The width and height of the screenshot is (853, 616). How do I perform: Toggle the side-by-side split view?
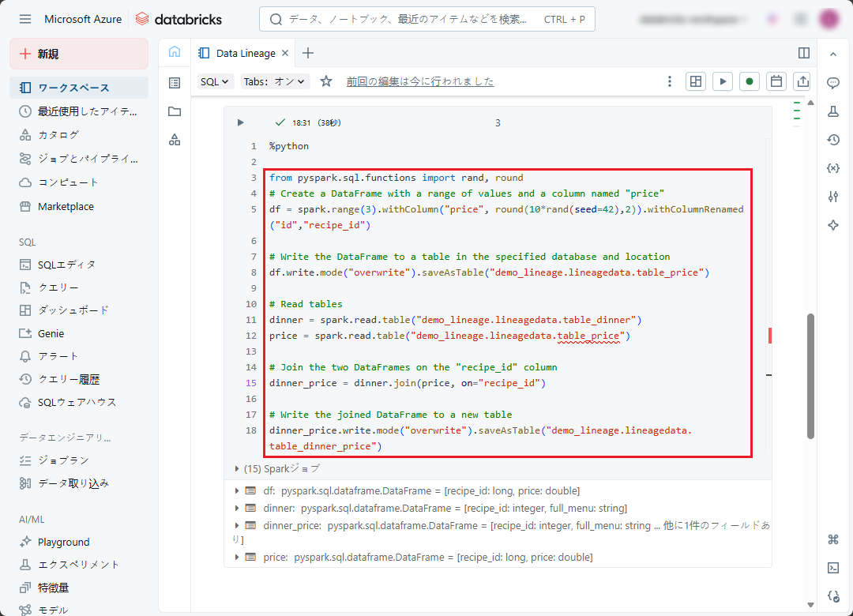pos(804,53)
